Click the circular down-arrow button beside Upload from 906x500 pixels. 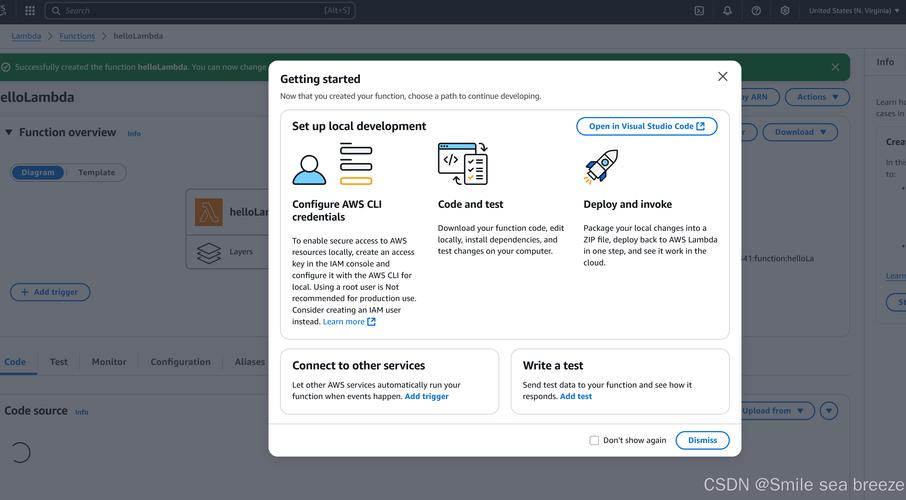[x=829, y=411]
